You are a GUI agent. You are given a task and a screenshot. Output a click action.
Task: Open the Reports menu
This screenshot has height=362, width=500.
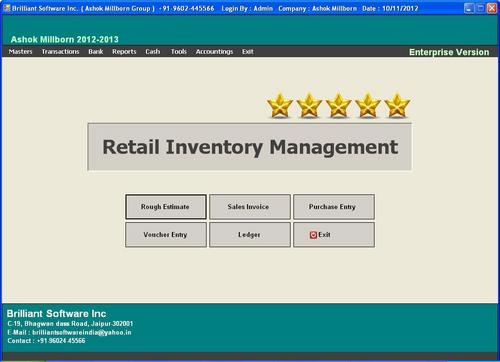click(x=124, y=52)
